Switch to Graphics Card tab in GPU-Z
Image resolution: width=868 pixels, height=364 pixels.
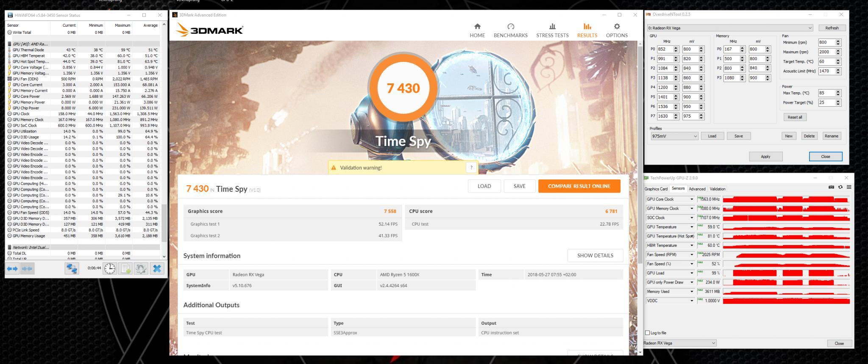(x=656, y=189)
